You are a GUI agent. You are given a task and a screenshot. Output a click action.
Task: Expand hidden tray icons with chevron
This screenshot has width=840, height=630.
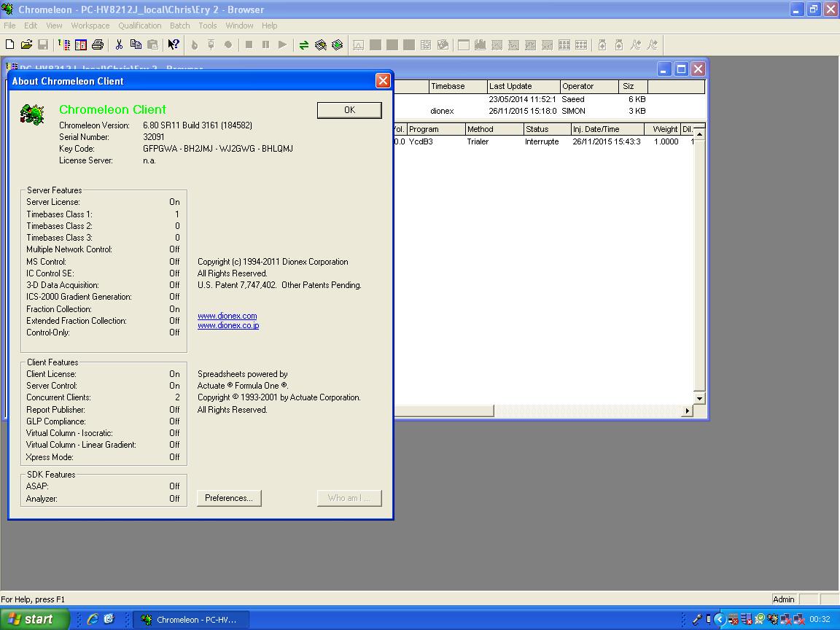coord(720,620)
